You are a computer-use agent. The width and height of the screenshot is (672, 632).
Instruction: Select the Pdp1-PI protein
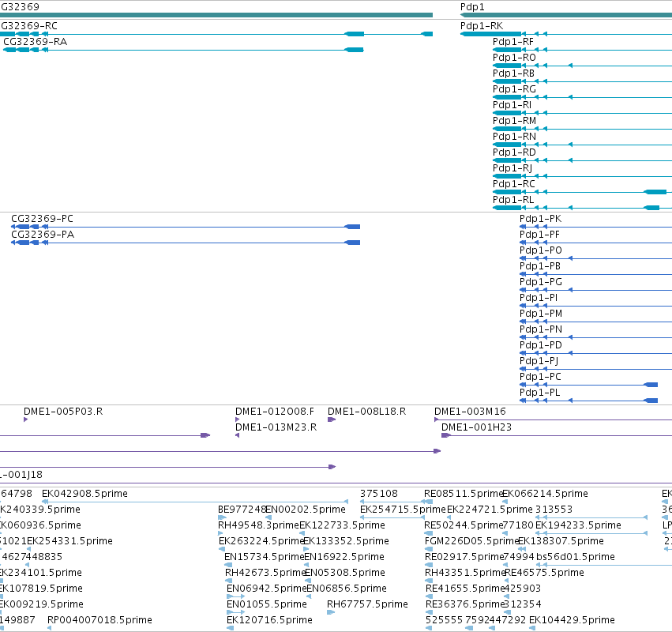coord(539,298)
